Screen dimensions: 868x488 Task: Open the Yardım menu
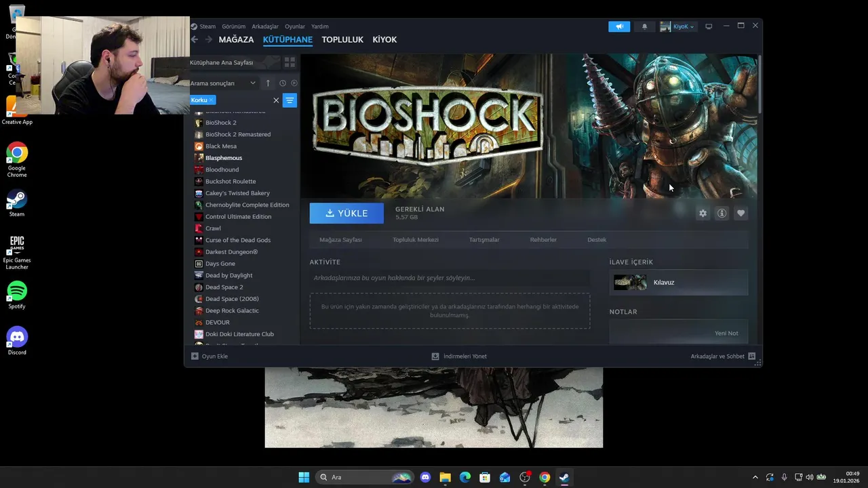coord(320,26)
